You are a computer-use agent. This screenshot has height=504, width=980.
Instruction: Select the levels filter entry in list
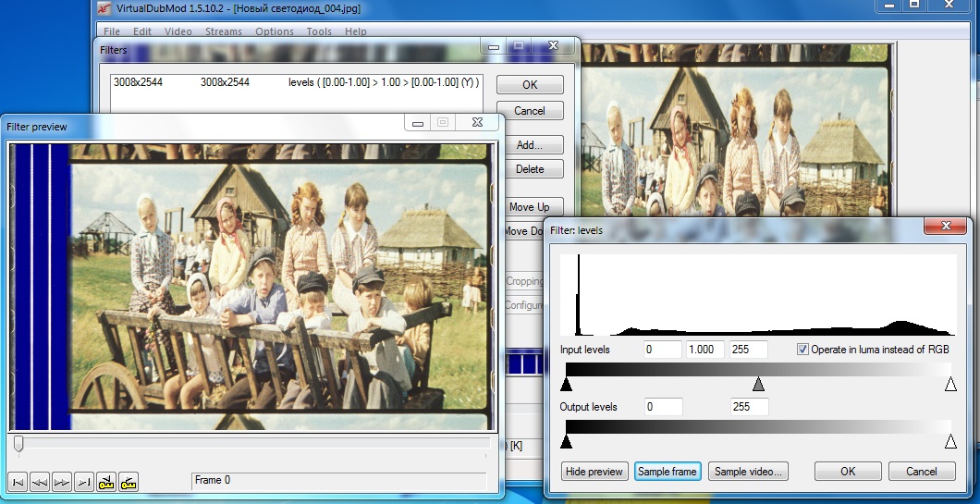pyautogui.click(x=296, y=82)
